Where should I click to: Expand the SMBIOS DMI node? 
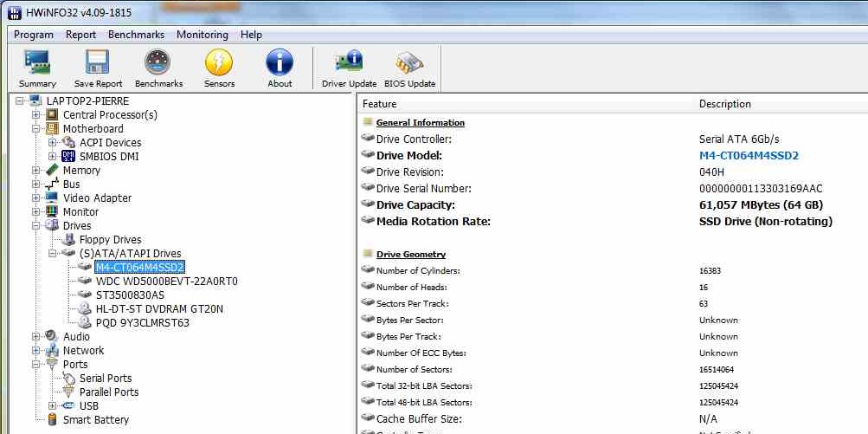53,156
